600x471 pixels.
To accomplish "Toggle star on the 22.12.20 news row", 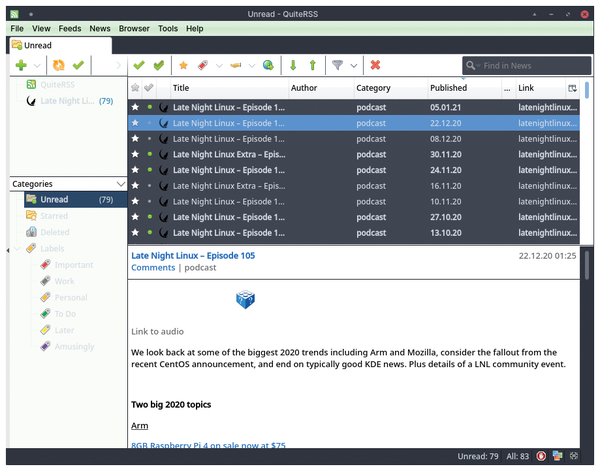I will (135, 123).
